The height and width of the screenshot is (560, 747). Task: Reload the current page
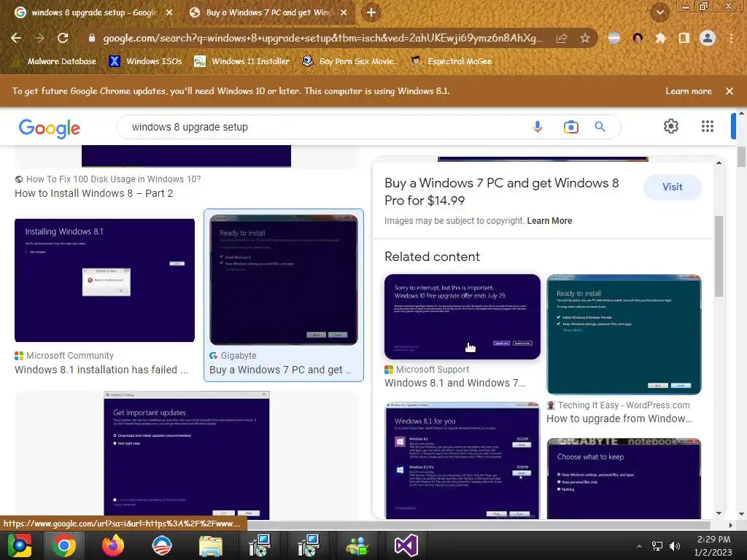point(63,38)
